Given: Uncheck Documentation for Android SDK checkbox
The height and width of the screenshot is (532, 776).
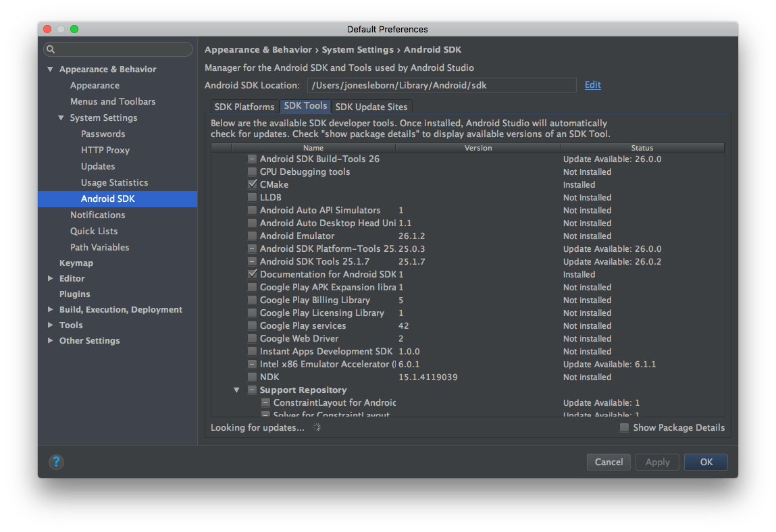Looking at the screenshot, I should (252, 274).
